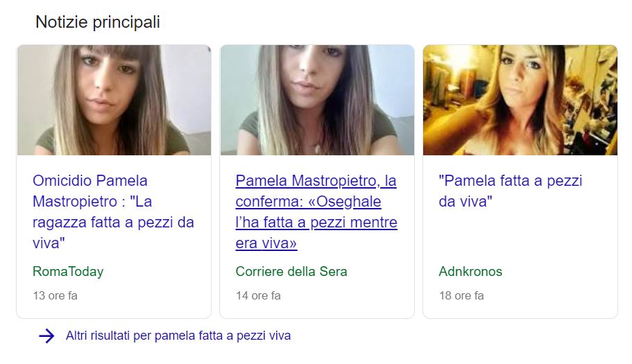Open the underlined Corriere della Sera headline

tap(316, 211)
